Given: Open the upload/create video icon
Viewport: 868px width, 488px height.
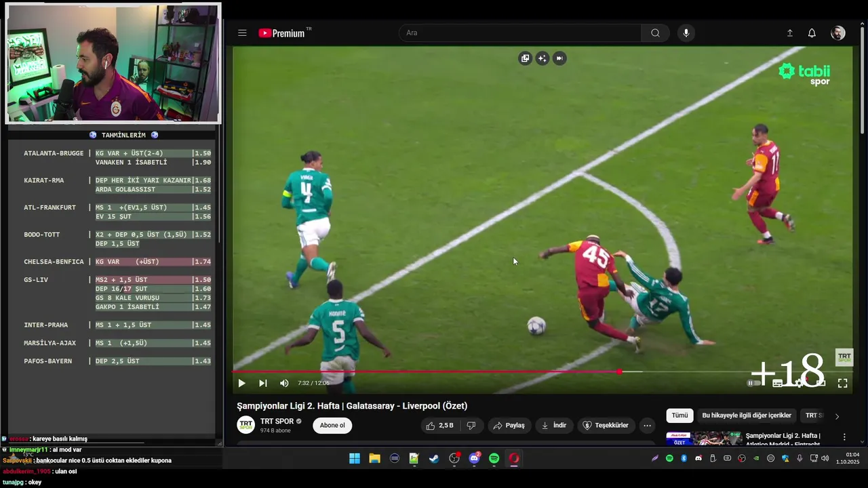Looking at the screenshot, I should pos(790,33).
